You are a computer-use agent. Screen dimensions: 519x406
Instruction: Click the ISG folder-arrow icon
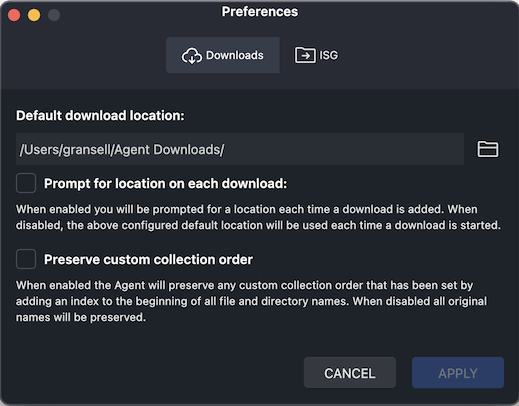point(305,55)
